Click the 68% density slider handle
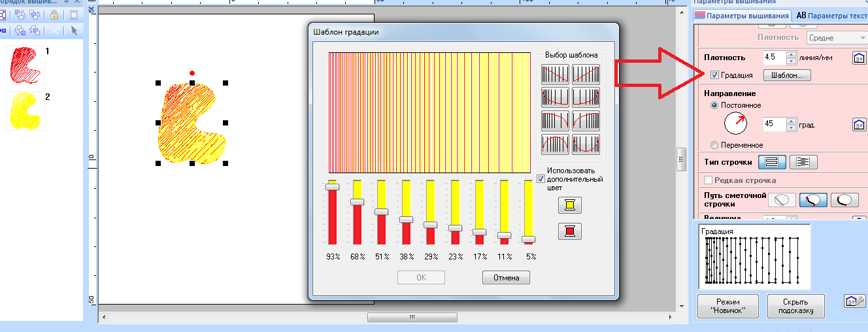 coord(357,202)
